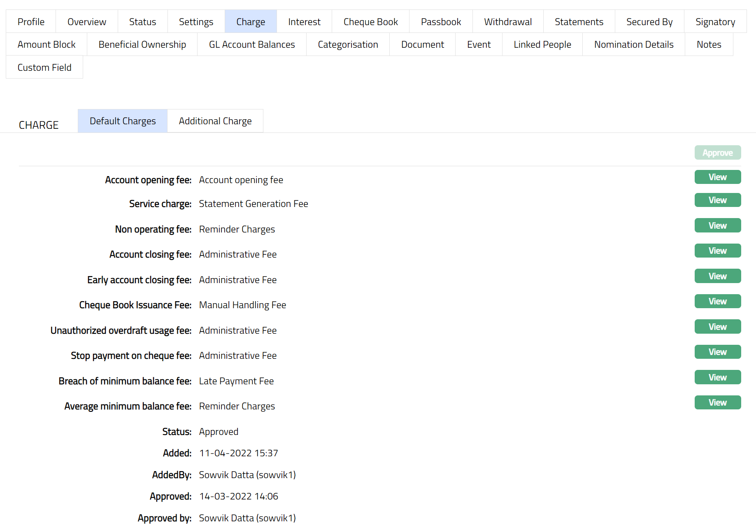Switch to the Custom Field tab
The height and width of the screenshot is (532, 756).
pos(44,67)
